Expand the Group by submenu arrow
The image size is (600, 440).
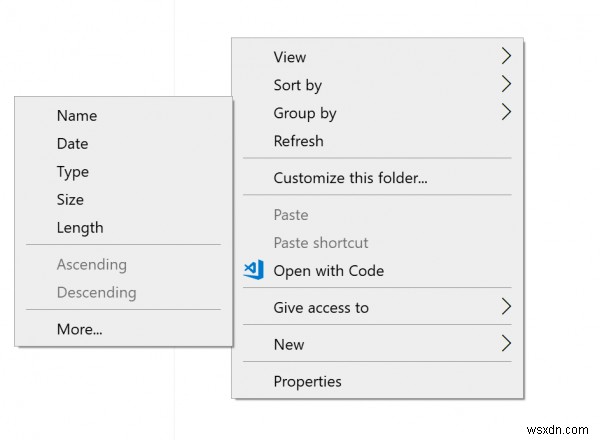pyautogui.click(x=506, y=113)
